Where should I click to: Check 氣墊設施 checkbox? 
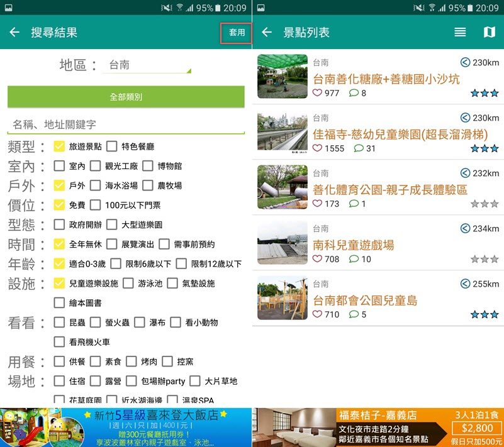pyautogui.click(x=172, y=284)
